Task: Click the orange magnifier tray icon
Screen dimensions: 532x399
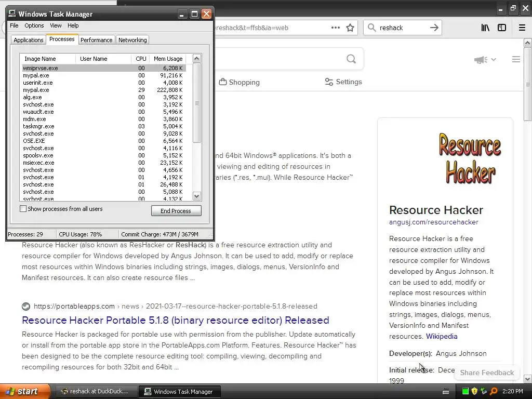Action: pos(494,391)
